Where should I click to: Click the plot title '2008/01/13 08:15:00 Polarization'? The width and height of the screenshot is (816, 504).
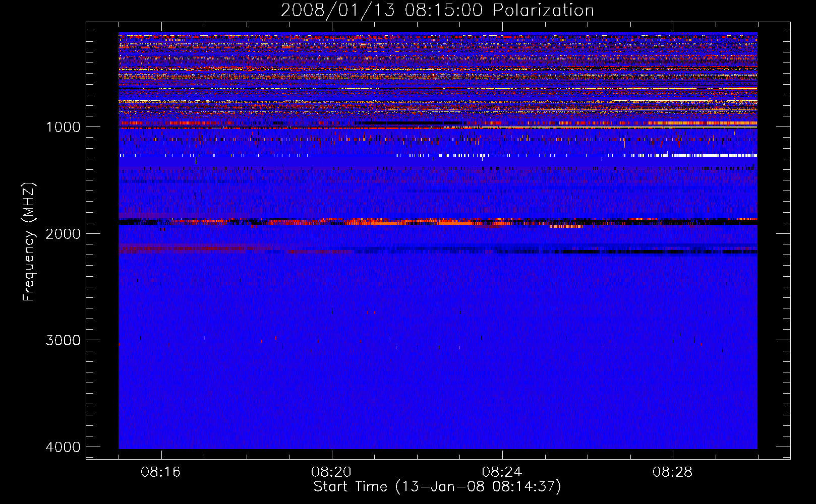pyautogui.click(x=437, y=10)
